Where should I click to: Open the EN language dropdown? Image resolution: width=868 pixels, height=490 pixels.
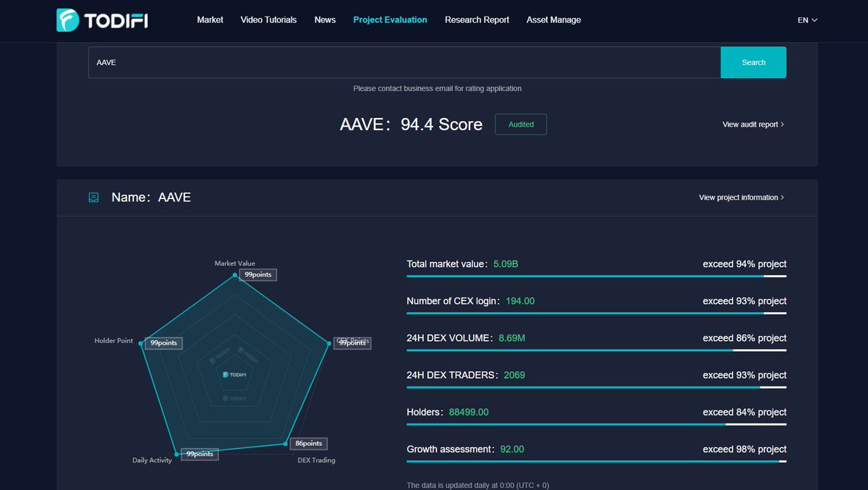[807, 20]
